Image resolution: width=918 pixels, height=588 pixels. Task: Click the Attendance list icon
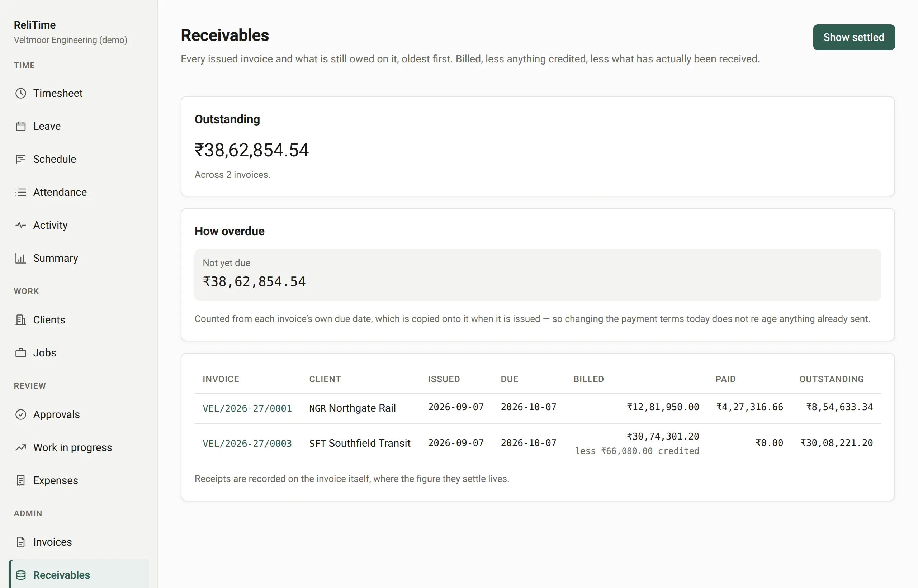coord(21,192)
